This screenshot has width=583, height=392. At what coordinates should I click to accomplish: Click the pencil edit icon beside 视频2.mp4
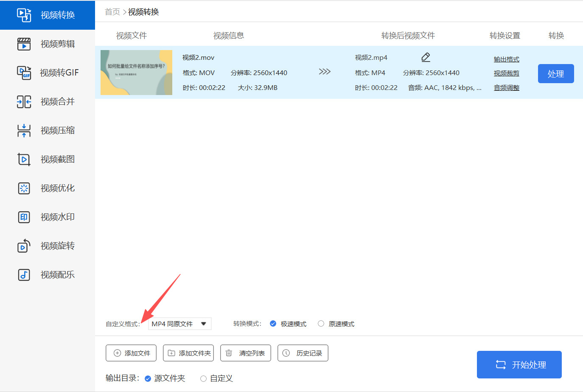[x=426, y=57]
